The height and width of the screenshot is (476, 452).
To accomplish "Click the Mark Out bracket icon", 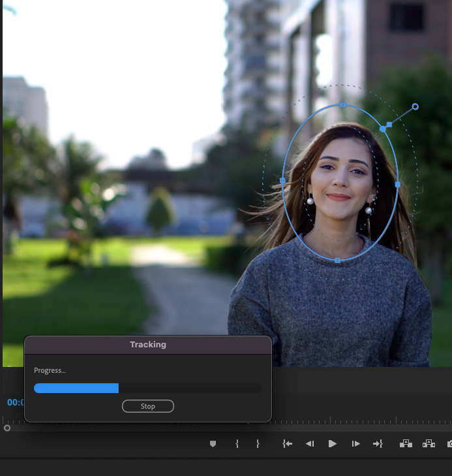I will [x=258, y=444].
